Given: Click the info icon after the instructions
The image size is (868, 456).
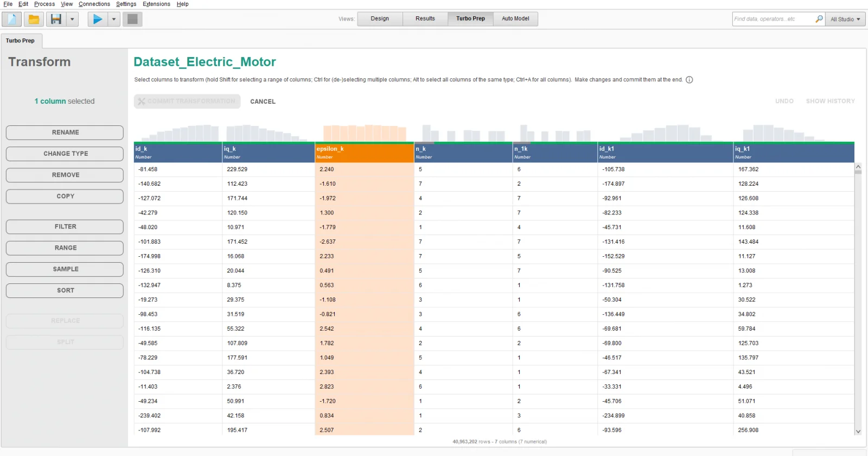Looking at the screenshot, I should coord(690,80).
